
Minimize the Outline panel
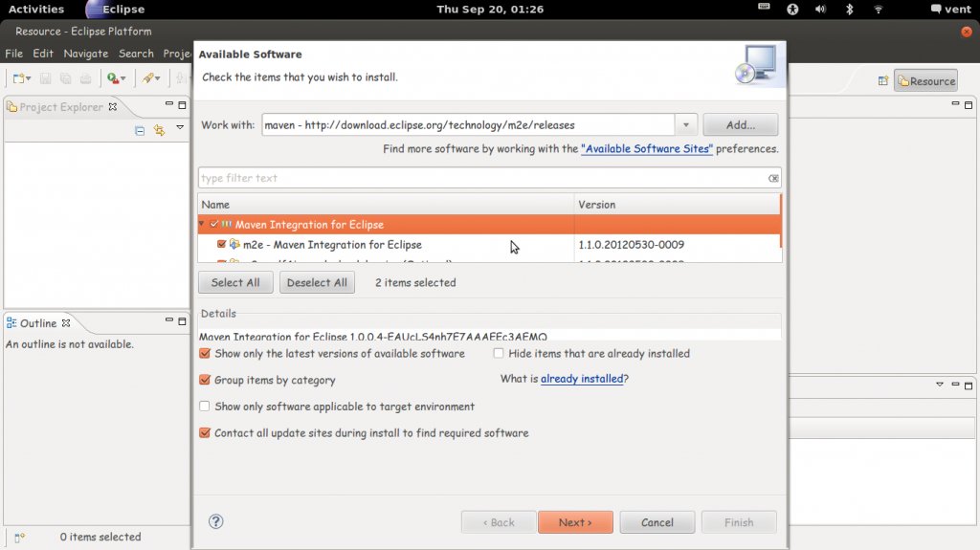(x=168, y=320)
